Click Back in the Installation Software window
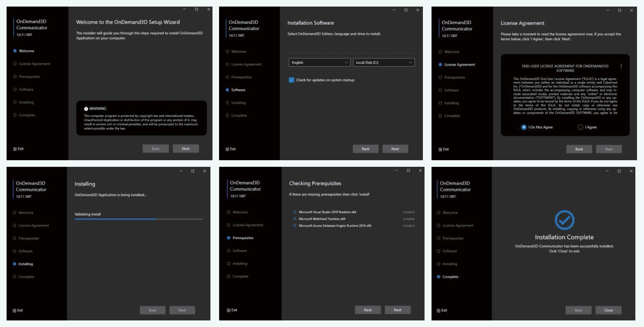The width and height of the screenshot is (644, 327). 365,149
